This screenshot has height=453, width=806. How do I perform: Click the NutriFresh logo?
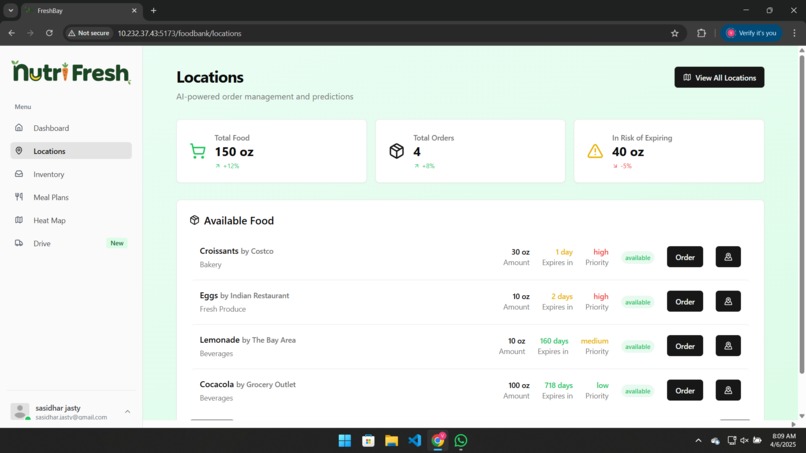71,72
